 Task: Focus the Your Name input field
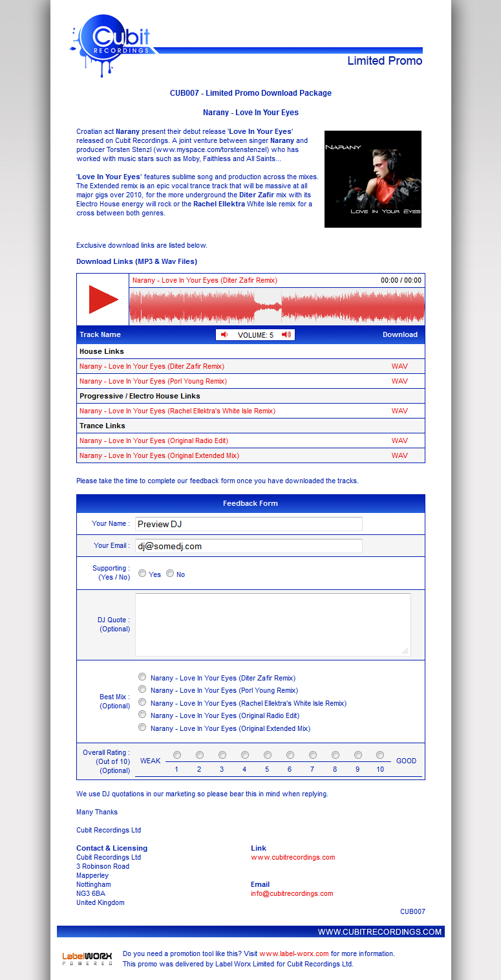pos(249,524)
